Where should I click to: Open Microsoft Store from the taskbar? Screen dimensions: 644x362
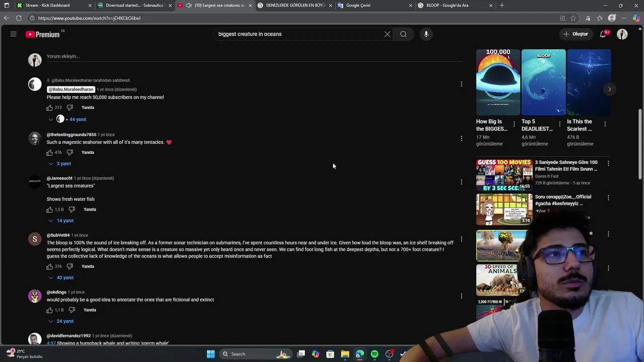tap(331, 354)
